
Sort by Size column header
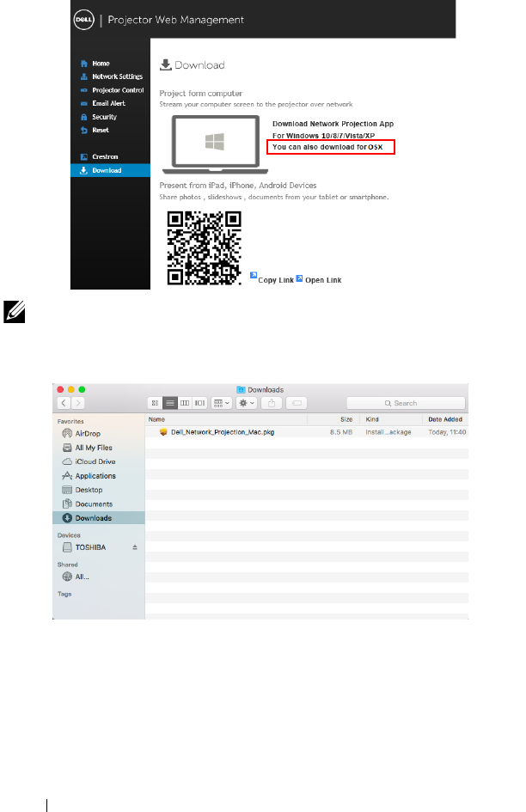pyautogui.click(x=332, y=419)
